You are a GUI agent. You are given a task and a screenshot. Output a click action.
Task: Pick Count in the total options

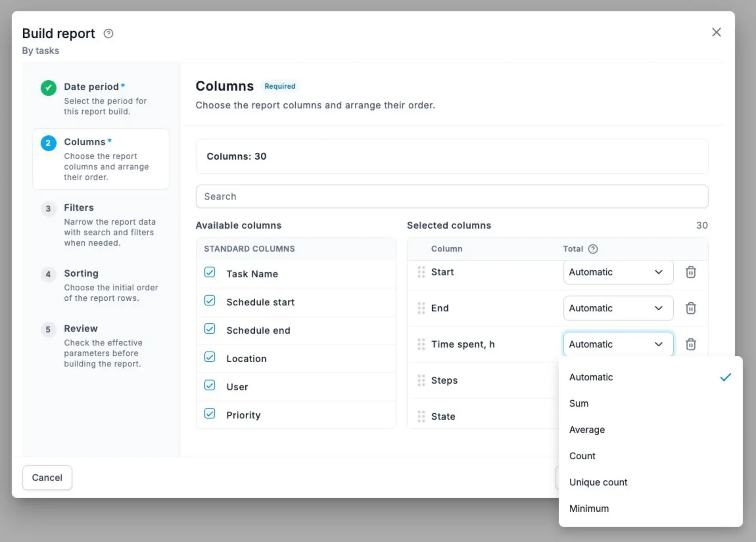(650, 456)
